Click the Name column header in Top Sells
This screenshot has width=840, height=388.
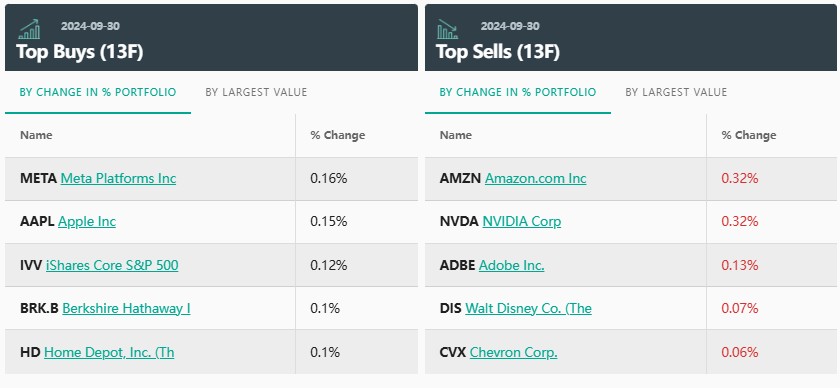click(455, 135)
